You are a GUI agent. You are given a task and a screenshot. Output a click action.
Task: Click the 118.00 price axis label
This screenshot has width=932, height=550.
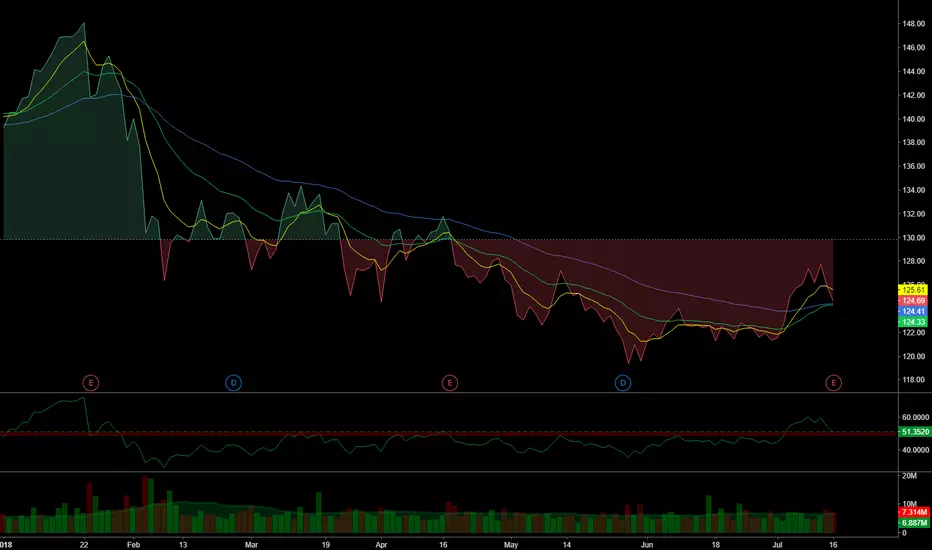(x=914, y=380)
